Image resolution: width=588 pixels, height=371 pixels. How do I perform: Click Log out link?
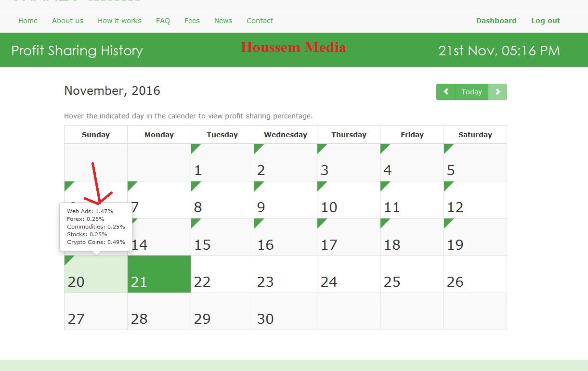(x=546, y=21)
